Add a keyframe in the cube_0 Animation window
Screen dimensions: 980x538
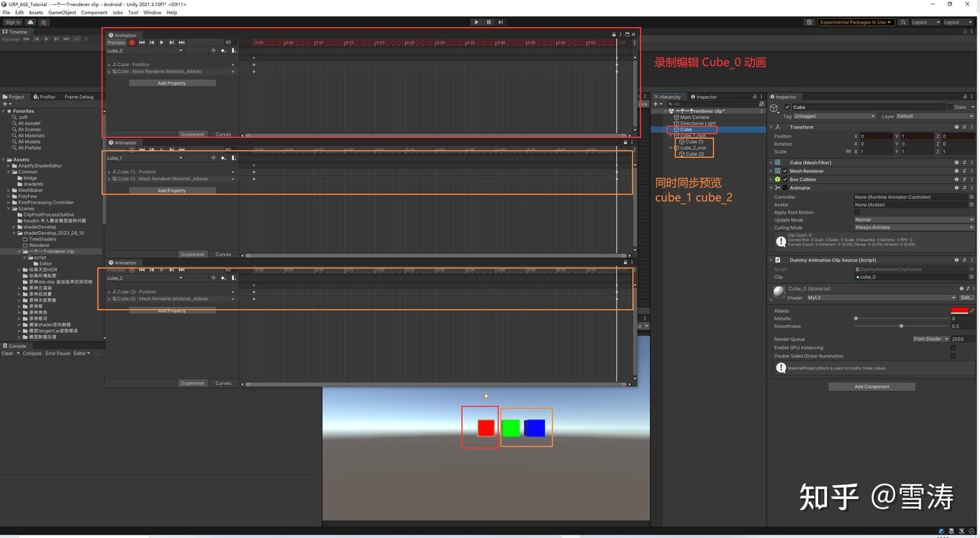point(223,50)
